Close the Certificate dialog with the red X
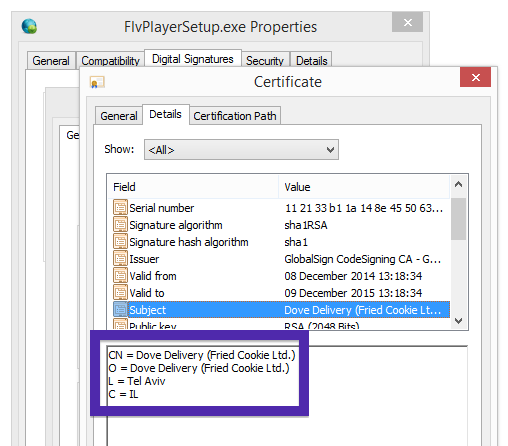Viewport: 508px width, 446px height. 476,77
